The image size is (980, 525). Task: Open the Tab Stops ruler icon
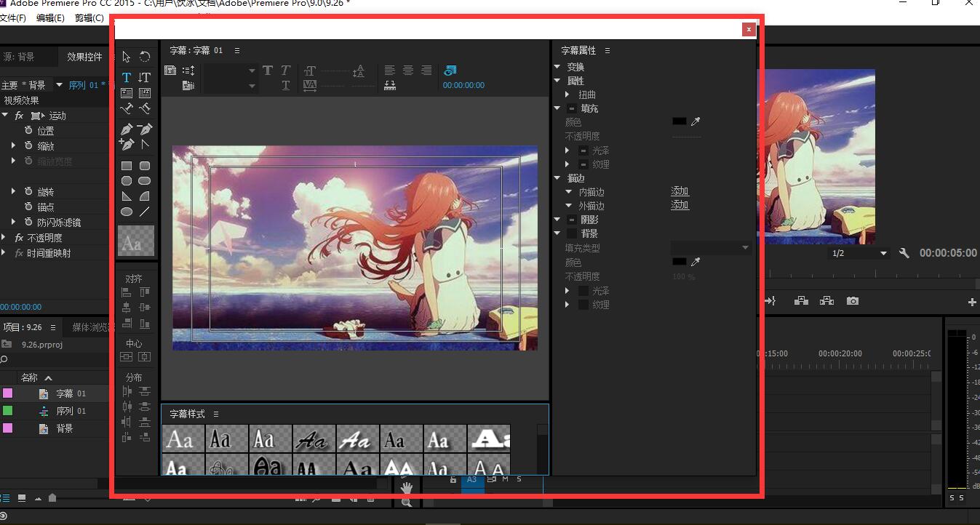390,85
